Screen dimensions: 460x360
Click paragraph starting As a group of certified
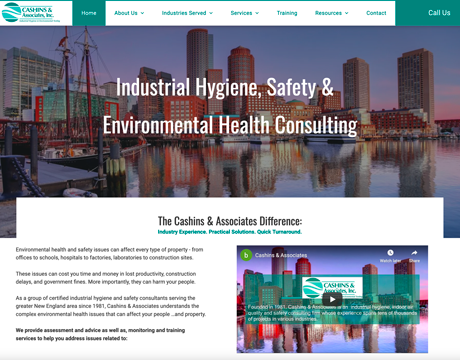point(111,306)
